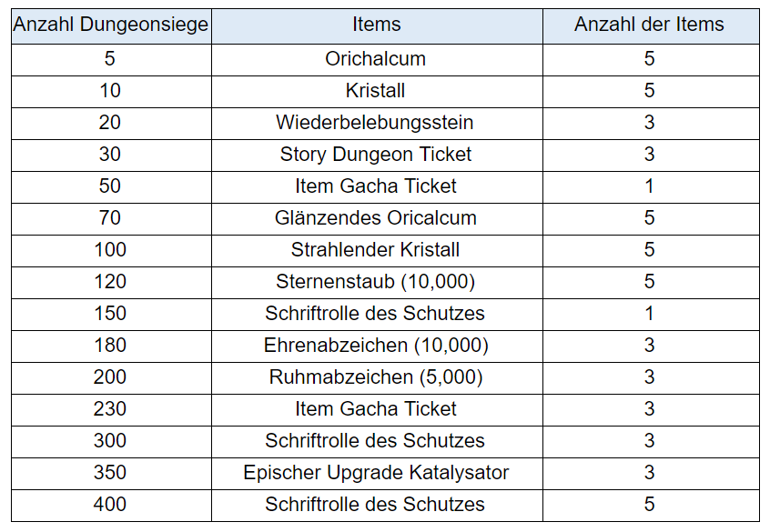Click the 'Strahlender Kristall' cell

tap(376, 250)
